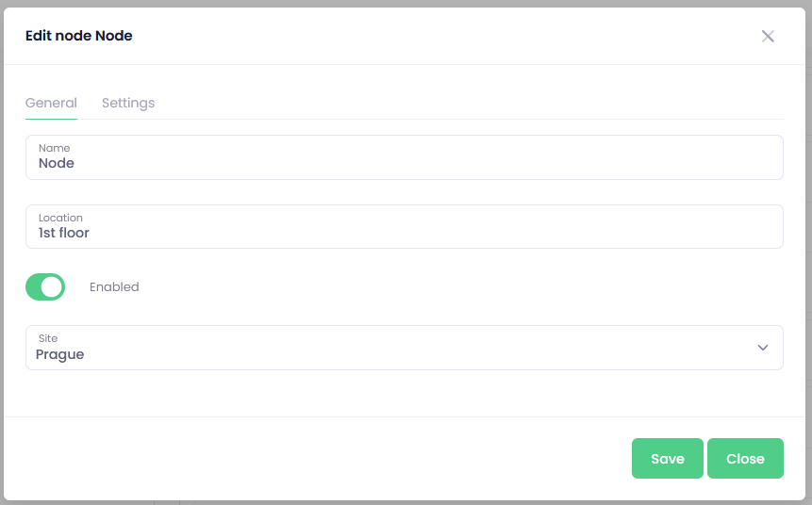
Task: Click the green left side of the Enabled switch
Action: (33, 286)
